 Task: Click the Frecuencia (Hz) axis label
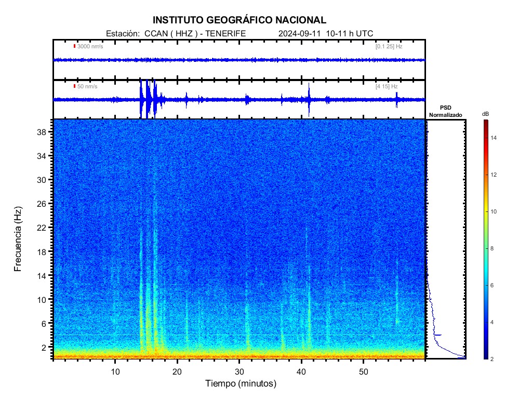click(x=18, y=239)
